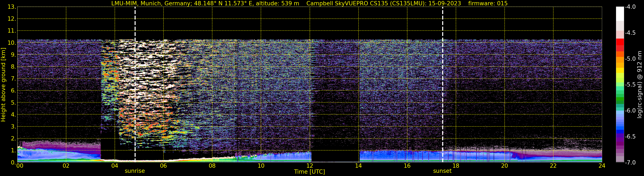Click the '22' tick label on the time axis

pyautogui.click(x=553, y=166)
